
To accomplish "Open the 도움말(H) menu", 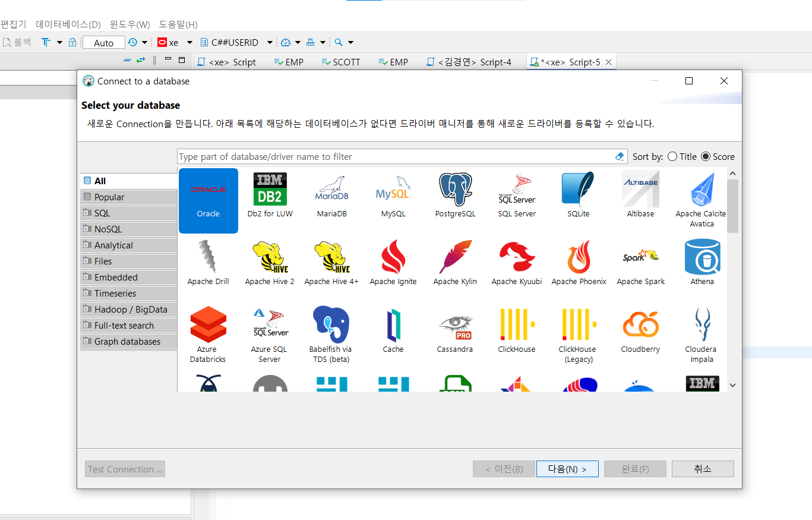I will point(178,24).
